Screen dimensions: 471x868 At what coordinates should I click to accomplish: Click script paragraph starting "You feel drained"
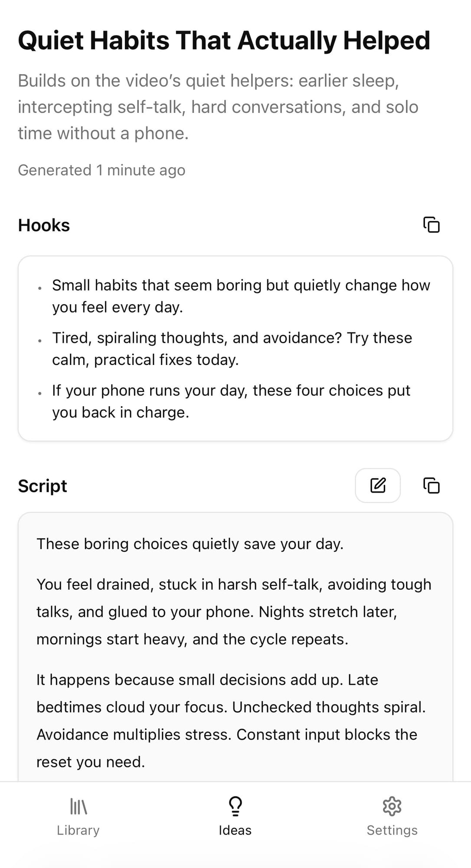pyautogui.click(x=234, y=612)
